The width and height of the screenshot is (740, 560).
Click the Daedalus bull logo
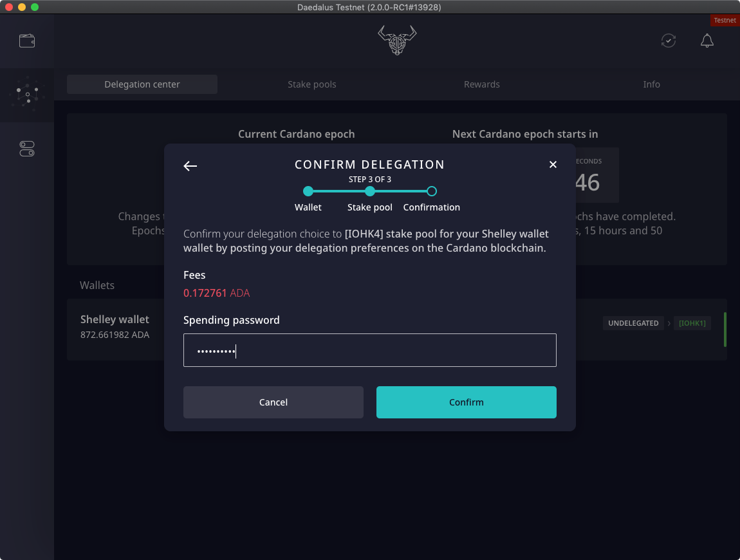point(396,40)
